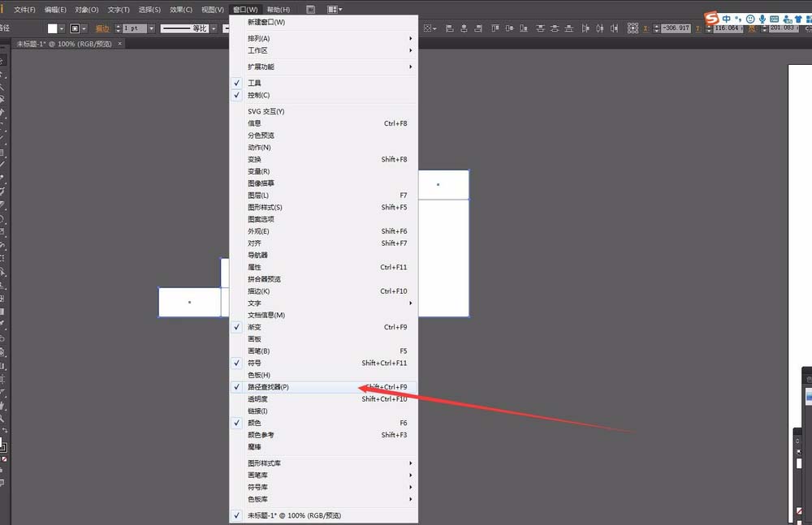Open 效果(C) menu
Image resolution: width=812 pixels, height=525 pixels.
(181, 10)
